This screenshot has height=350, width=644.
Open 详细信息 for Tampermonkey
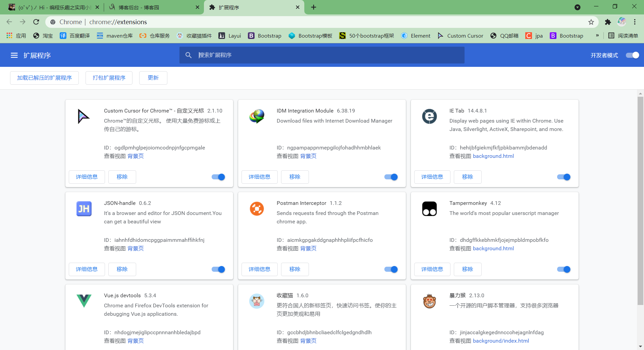(x=432, y=269)
